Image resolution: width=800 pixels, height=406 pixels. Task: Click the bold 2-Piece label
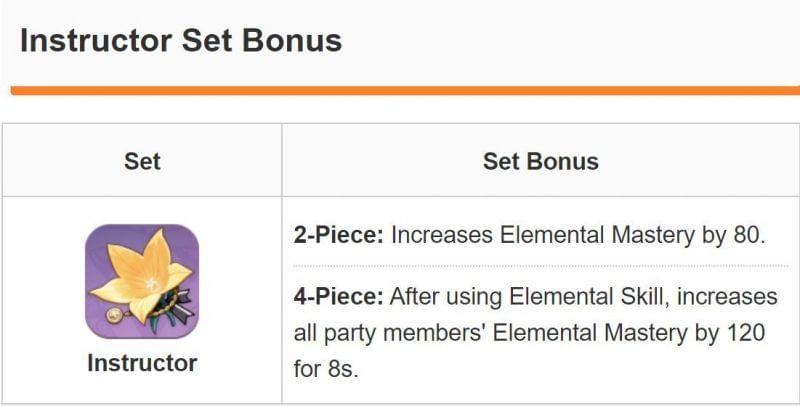click(339, 236)
